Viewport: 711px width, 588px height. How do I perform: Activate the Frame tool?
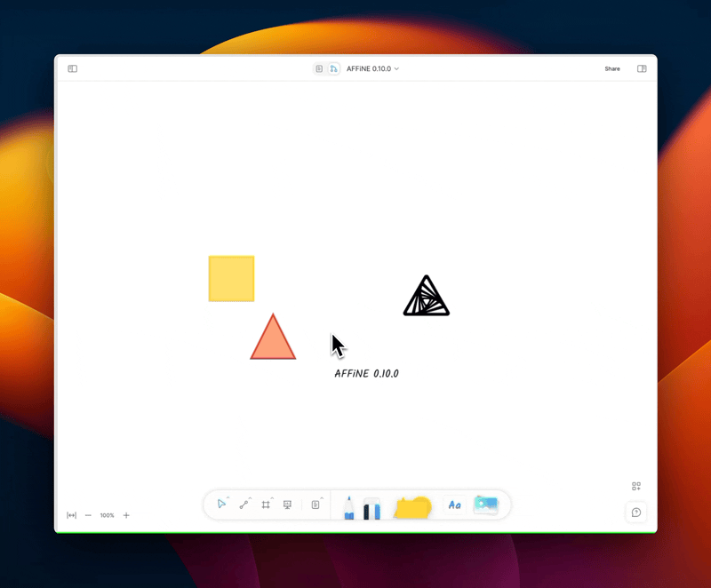(266, 505)
